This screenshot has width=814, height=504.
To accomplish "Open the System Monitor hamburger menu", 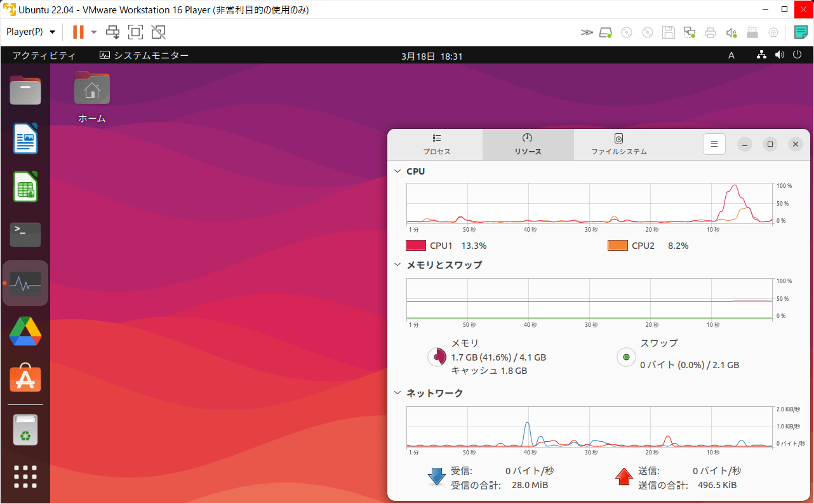I will (714, 144).
